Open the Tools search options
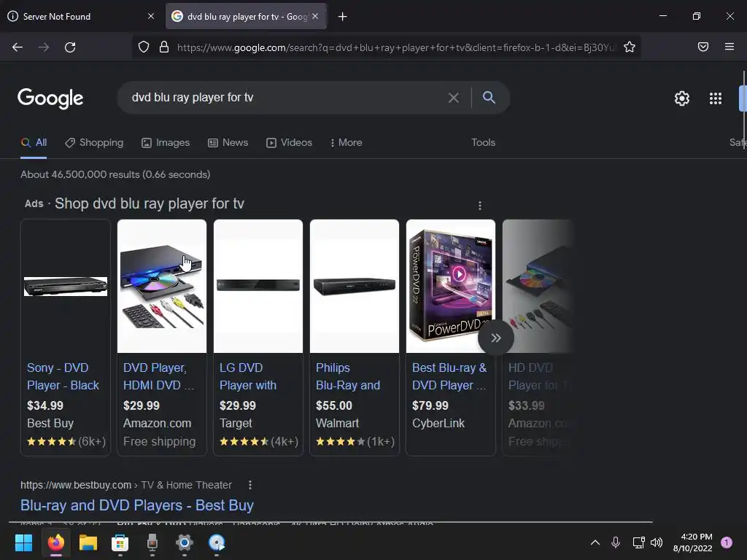Screen dimensions: 747x560 click(x=483, y=142)
